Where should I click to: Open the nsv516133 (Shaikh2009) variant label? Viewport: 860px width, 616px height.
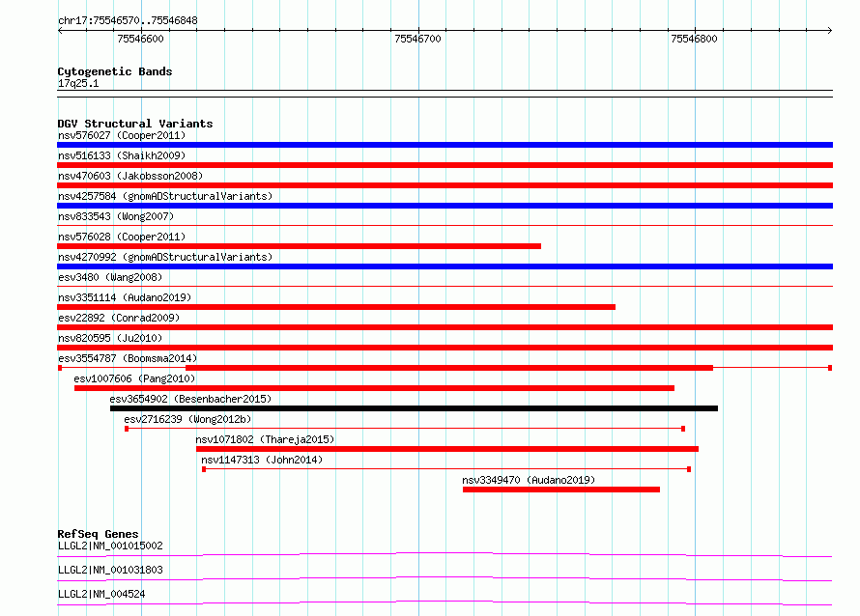pyautogui.click(x=122, y=155)
